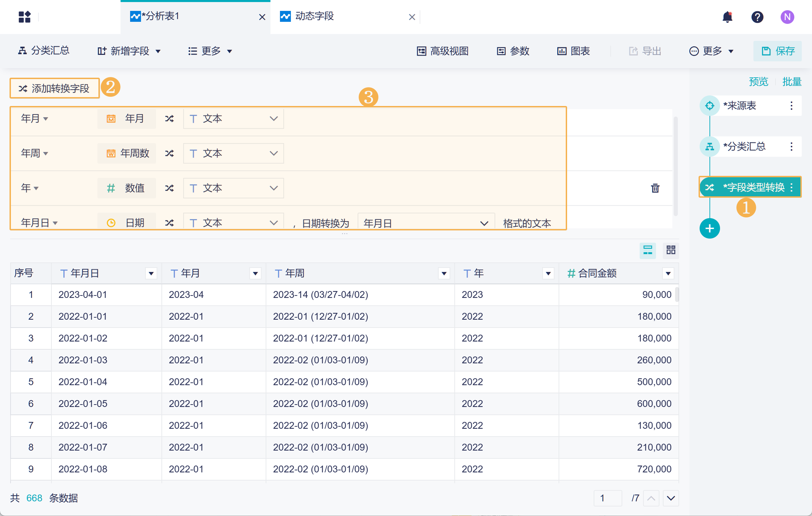The width and height of the screenshot is (812, 516).
Task: Switch to the 动态字段 tab
Action: [x=314, y=16]
